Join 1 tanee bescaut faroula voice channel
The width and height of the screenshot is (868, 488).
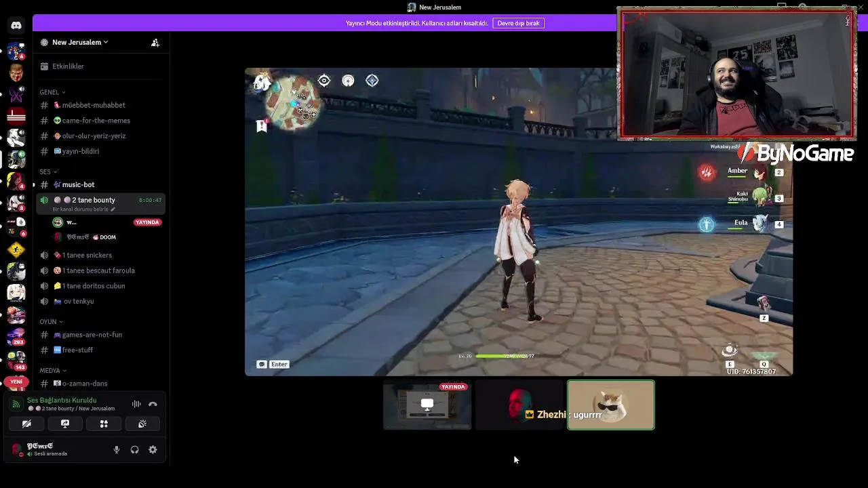pos(100,270)
